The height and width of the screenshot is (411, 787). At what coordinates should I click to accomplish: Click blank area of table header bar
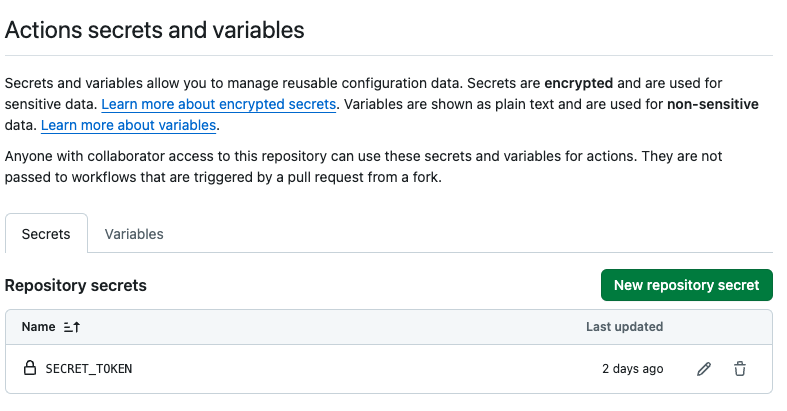tap(331, 327)
